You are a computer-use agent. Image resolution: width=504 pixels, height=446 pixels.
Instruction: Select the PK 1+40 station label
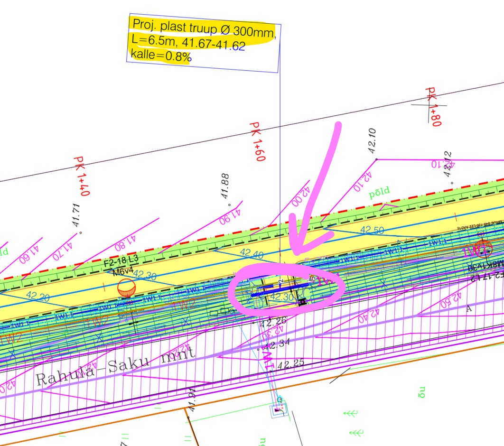[x=82, y=176]
